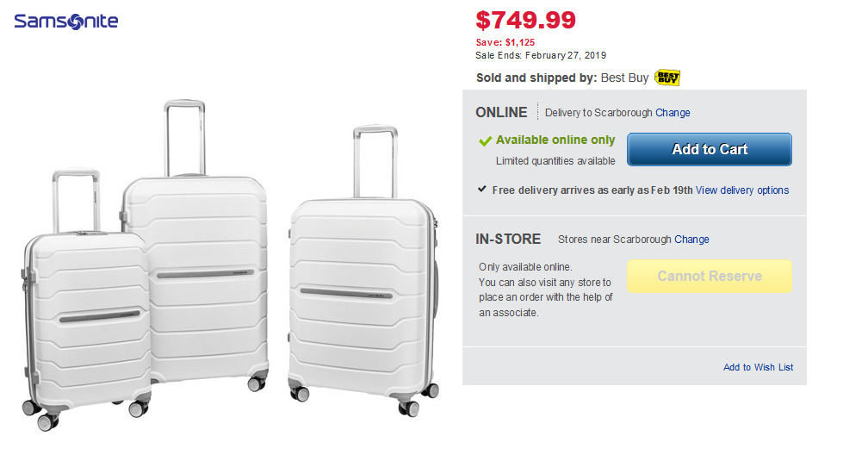Select the small carry-on suitcase image
This screenshot has width=868, height=461.
pyautogui.click(x=84, y=319)
